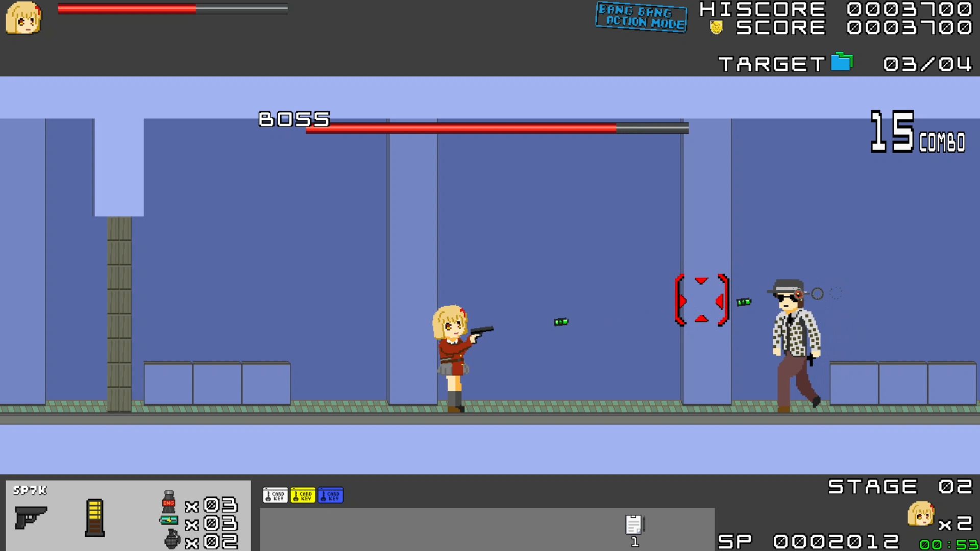Click the player health bar at top
980x551 pixels.
(173, 9)
